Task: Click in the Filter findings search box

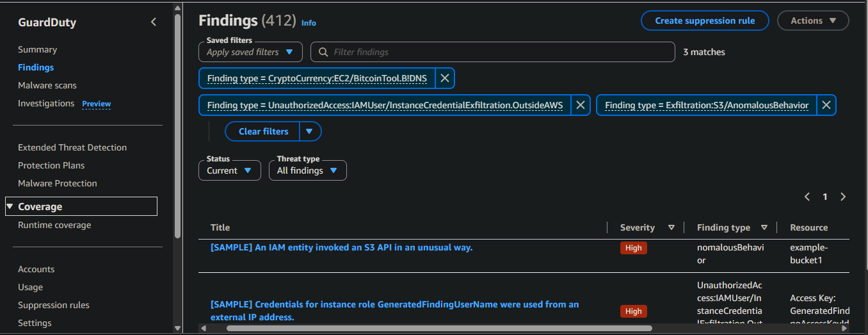Action: click(493, 52)
